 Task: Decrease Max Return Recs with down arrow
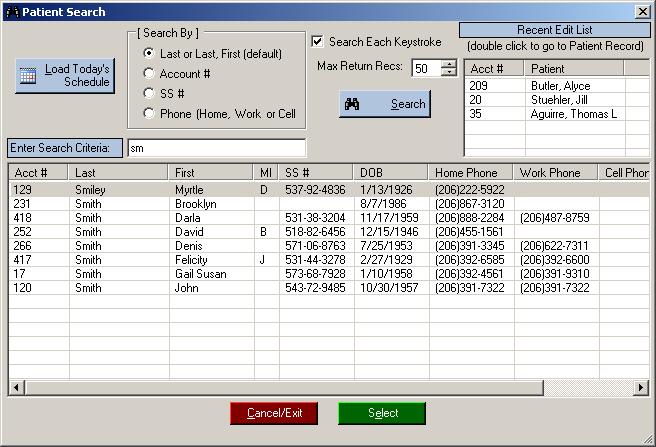pyautogui.click(x=449, y=73)
